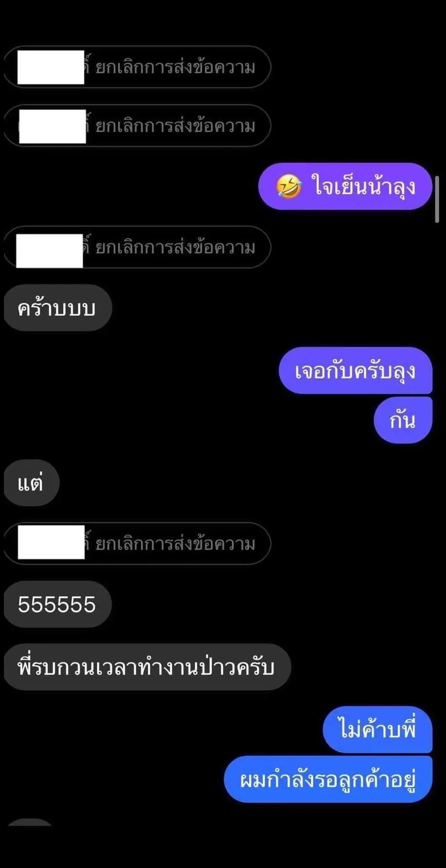
Task: Click the white redacted name above '555555'
Action: coord(51,542)
